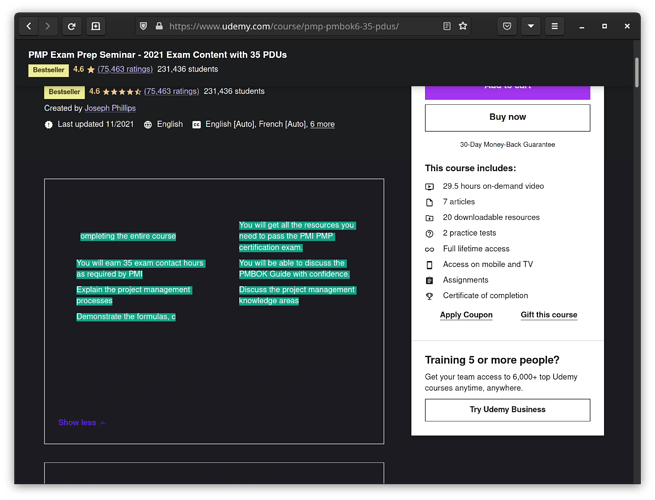
Task: Click 'You will get all the resources' text
Action: pyautogui.click(x=297, y=236)
